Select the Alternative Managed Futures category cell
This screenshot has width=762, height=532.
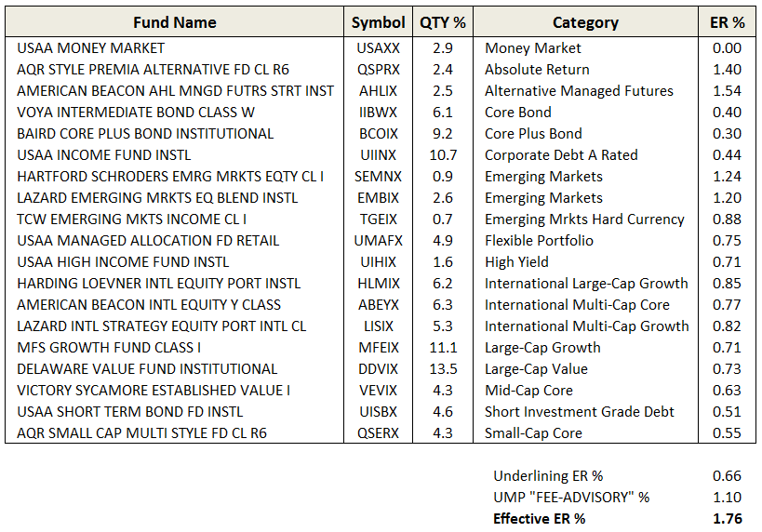(579, 91)
